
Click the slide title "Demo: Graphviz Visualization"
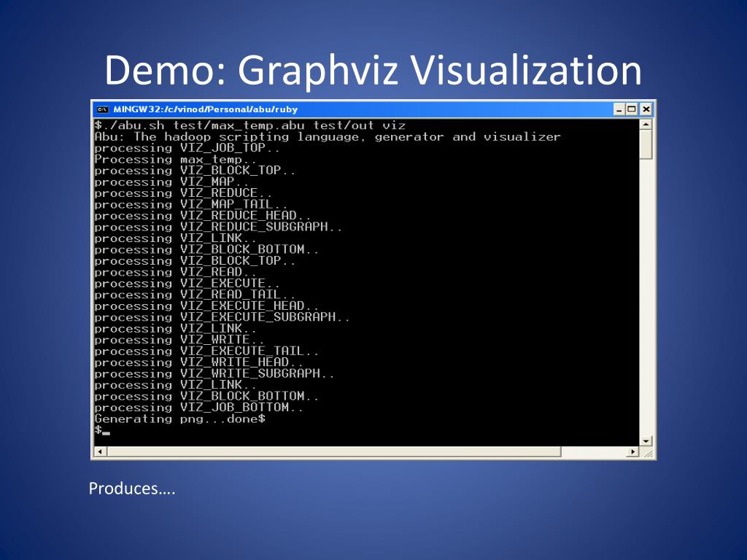373,71
